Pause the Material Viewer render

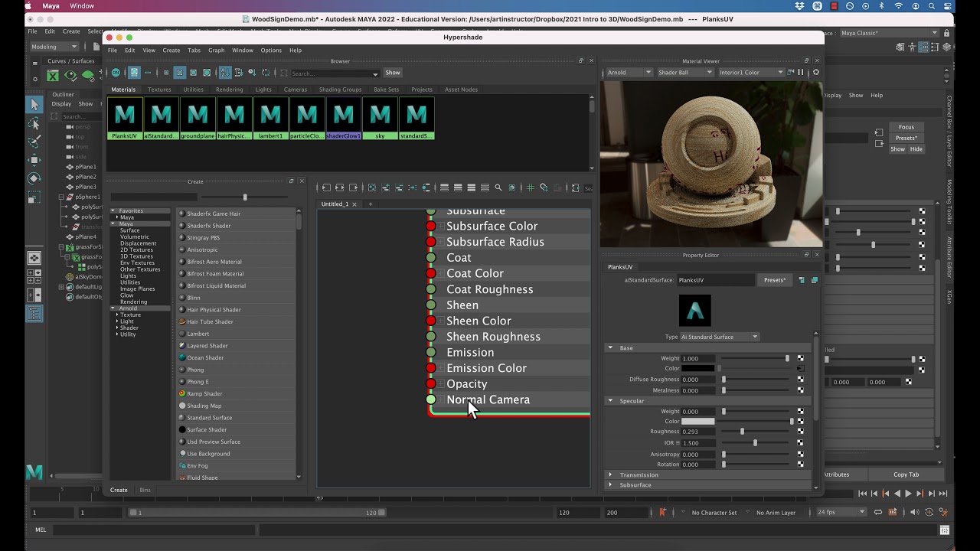[800, 73]
